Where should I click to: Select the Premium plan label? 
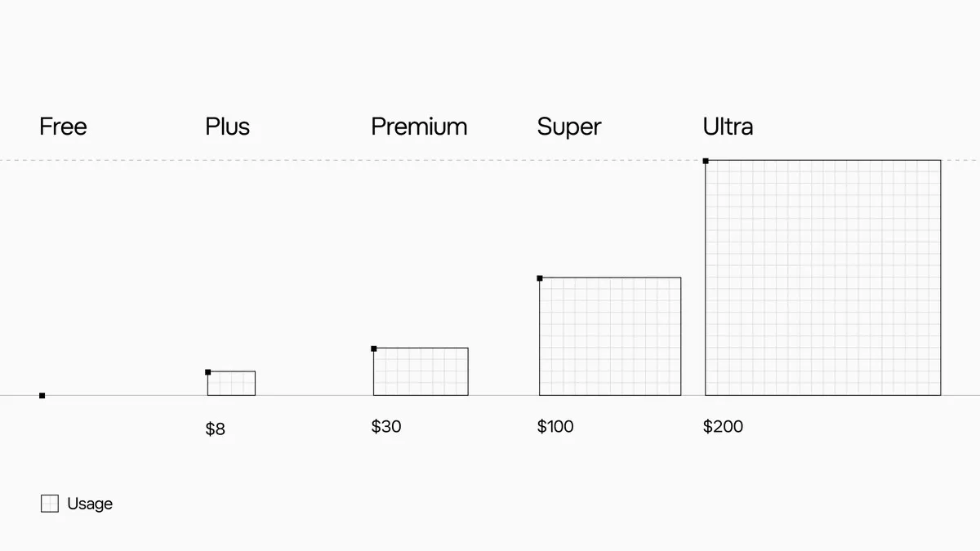coord(419,127)
